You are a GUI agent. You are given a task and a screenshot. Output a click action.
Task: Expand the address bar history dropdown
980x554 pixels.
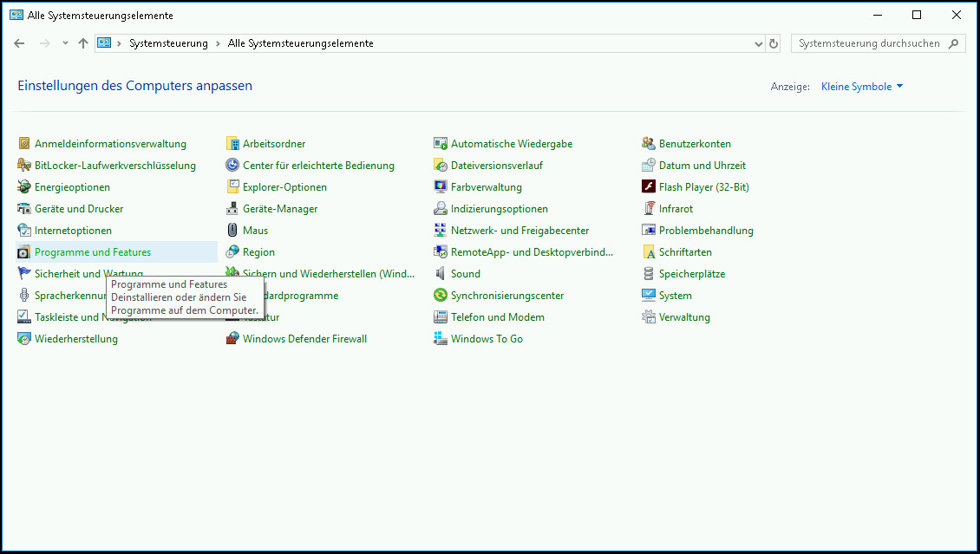point(759,43)
